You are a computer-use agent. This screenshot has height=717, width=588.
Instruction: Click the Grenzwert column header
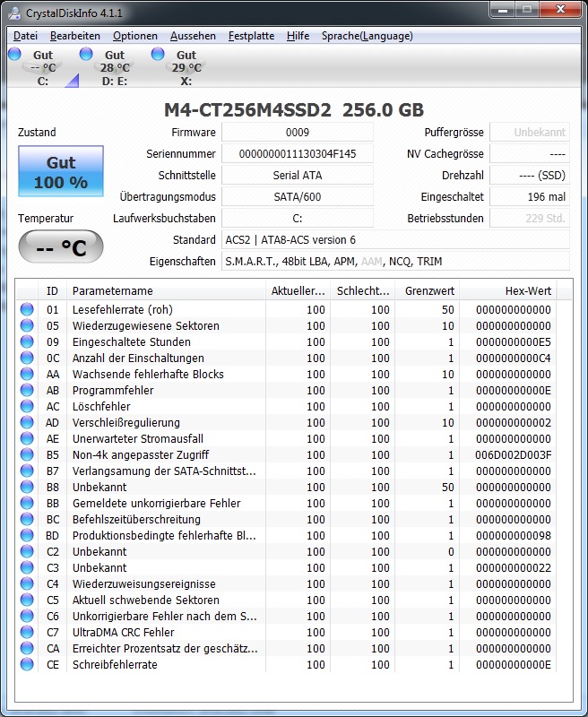427,290
